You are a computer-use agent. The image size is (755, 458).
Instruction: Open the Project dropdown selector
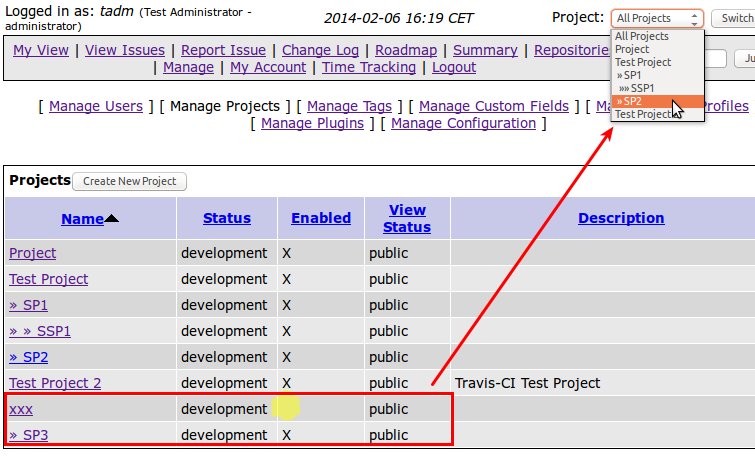(656, 18)
